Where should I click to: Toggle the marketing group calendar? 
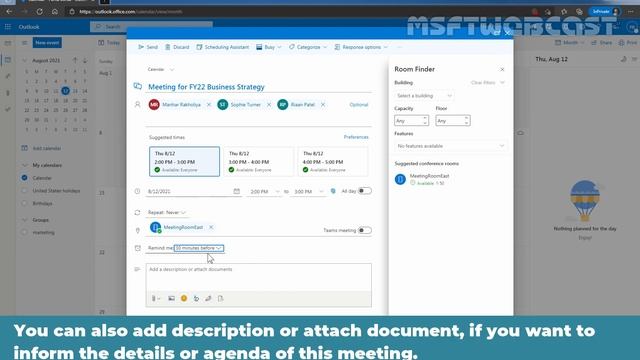24,232
